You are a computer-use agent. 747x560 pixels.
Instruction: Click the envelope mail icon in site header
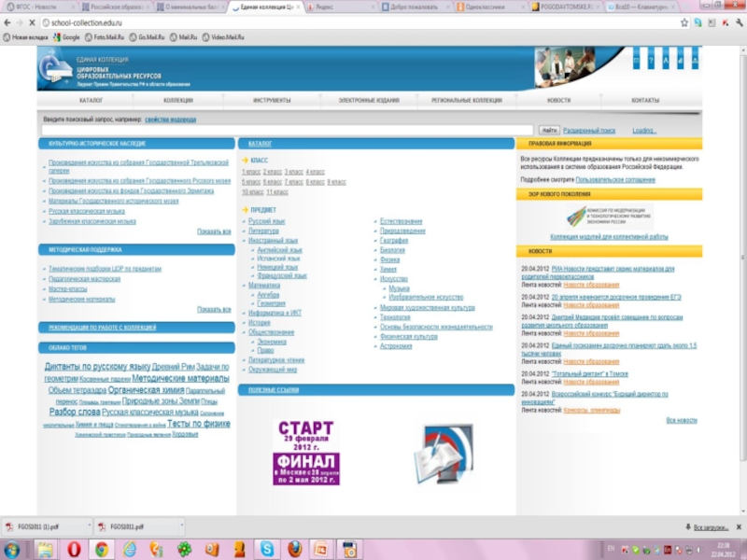point(636,60)
